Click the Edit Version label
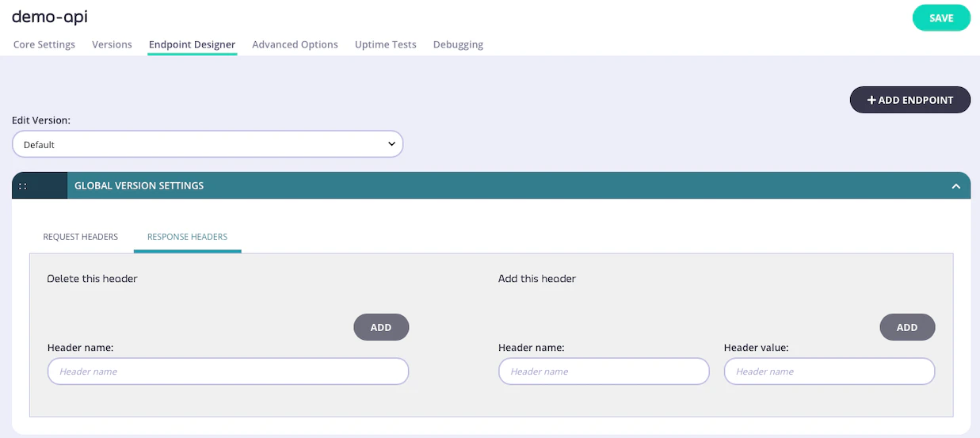980x438 pixels. pyautogui.click(x=41, y=120)
